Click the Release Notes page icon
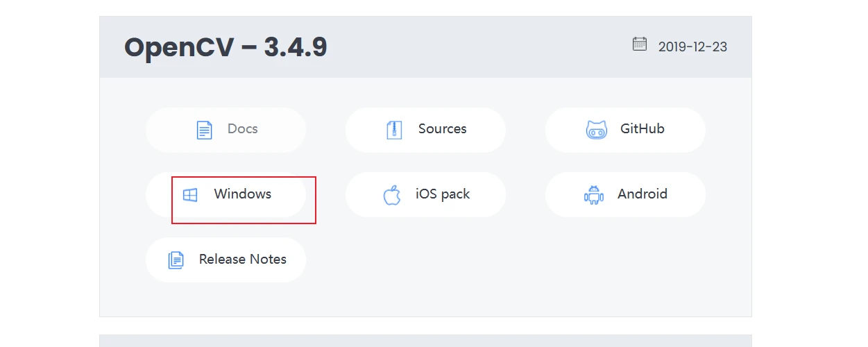Image resolution: width=868 pixels, height=347 pixels. 176,260
